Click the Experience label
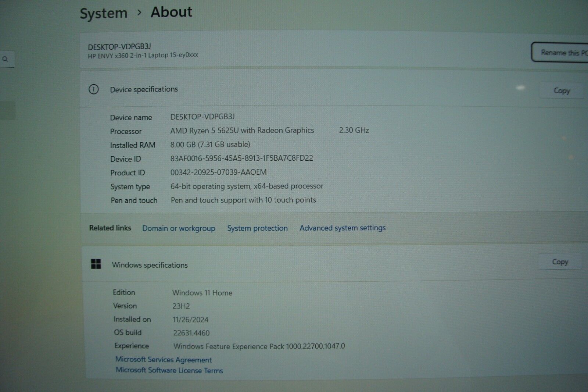The width and height of the screenshot is (588, 392). pos(132,346)
